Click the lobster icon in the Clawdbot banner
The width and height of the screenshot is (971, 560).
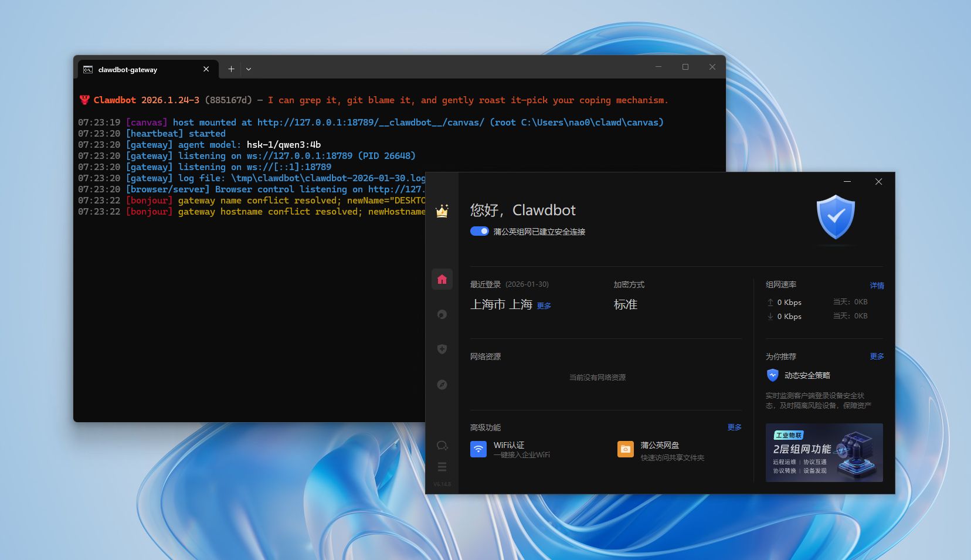pos(84,100)
